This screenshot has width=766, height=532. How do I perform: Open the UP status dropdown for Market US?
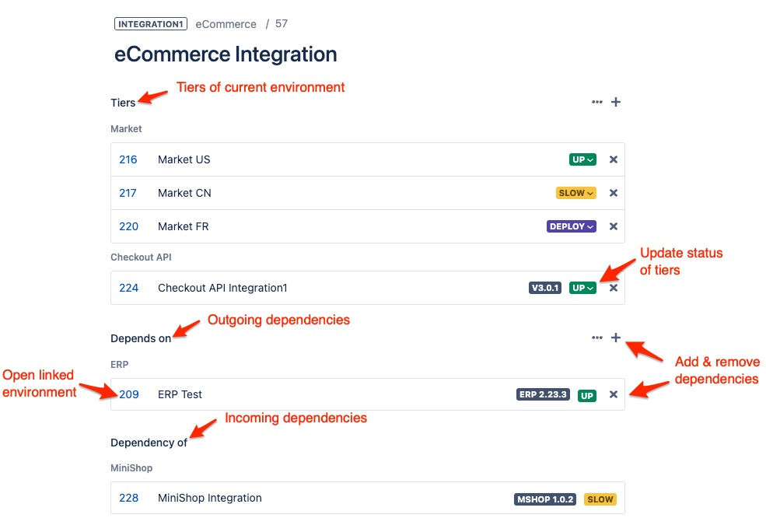pos(582,159)
